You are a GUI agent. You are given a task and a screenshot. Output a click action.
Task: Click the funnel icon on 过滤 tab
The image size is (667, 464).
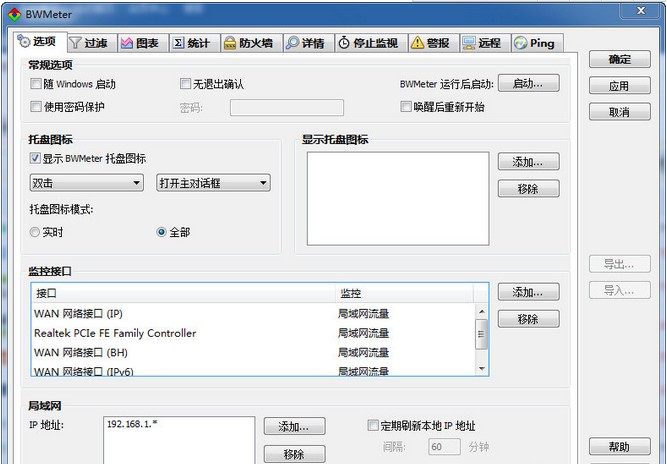(x=75, y=43)
